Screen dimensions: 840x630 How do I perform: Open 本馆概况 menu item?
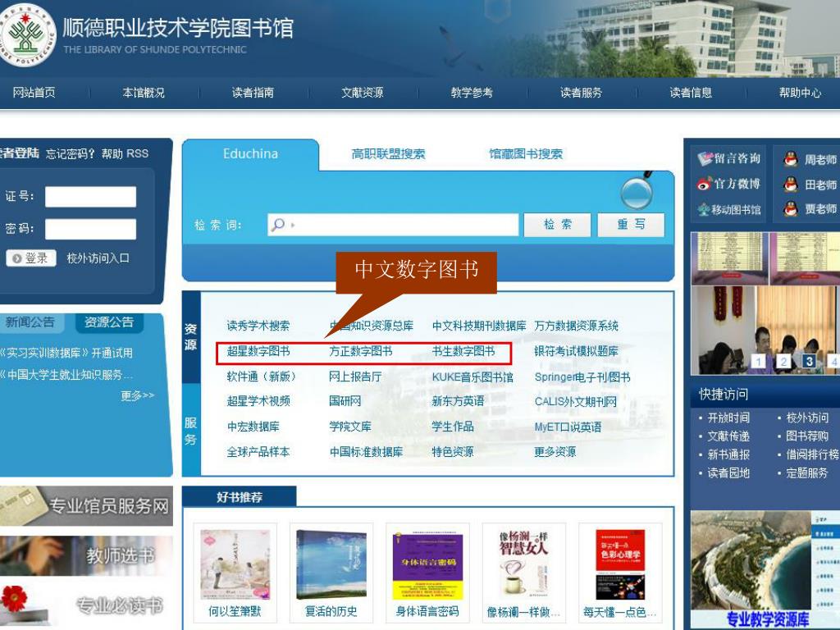pyautogui.click(x=144, y=93)
